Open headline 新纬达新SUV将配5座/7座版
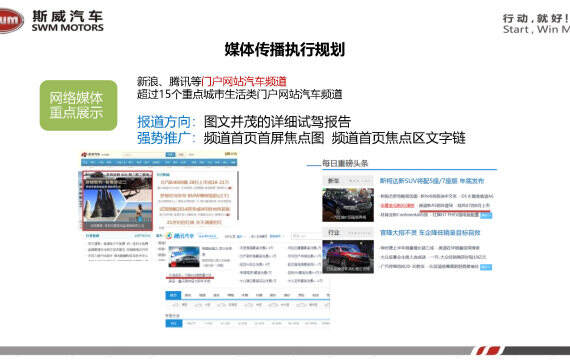This screenshot has width=570, height=360. [x=431, y=181]
